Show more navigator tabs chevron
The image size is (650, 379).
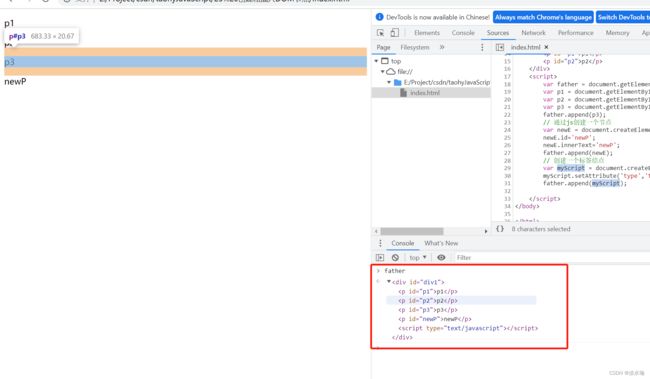[442, 48]
